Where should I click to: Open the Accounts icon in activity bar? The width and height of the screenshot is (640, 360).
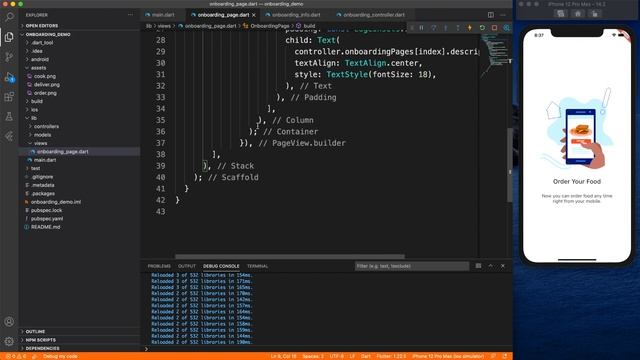click(x=9, y=322)
